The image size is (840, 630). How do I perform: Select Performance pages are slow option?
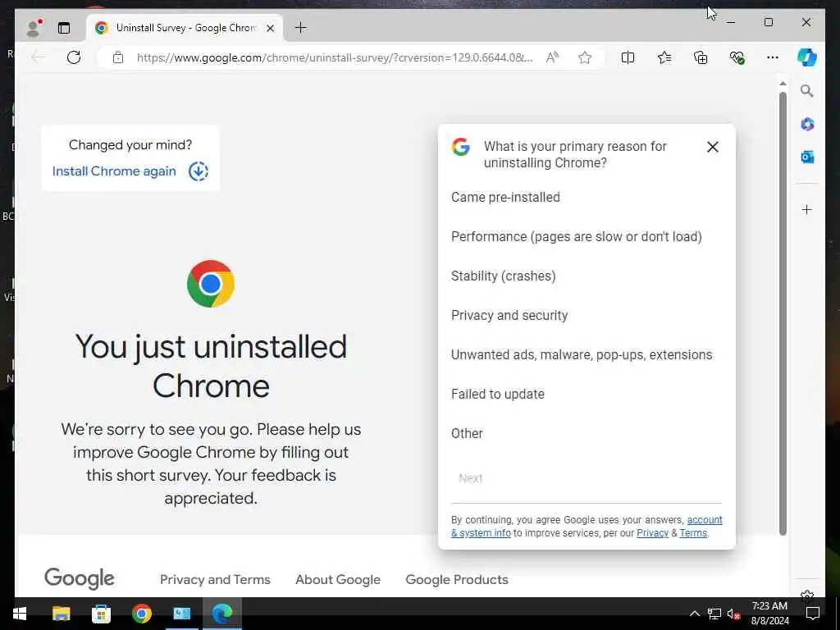point(577,236)
